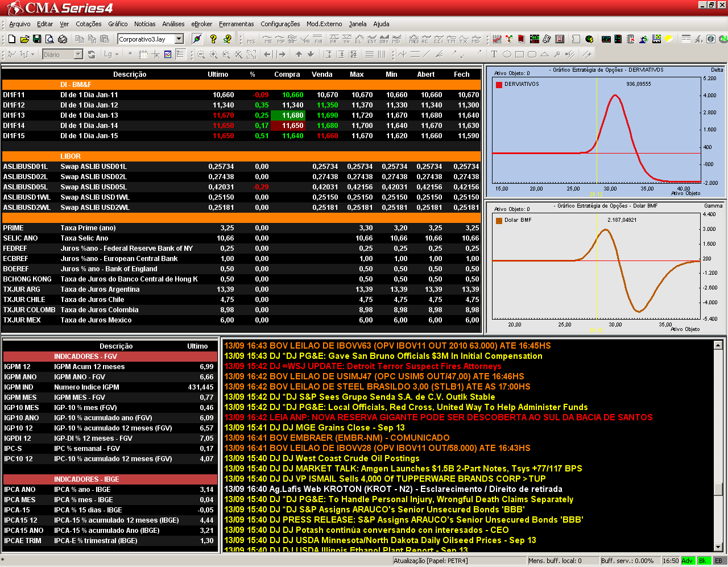728x567 pixels.
Task: Open the Gráfico menu
Action: pos(118,24)
